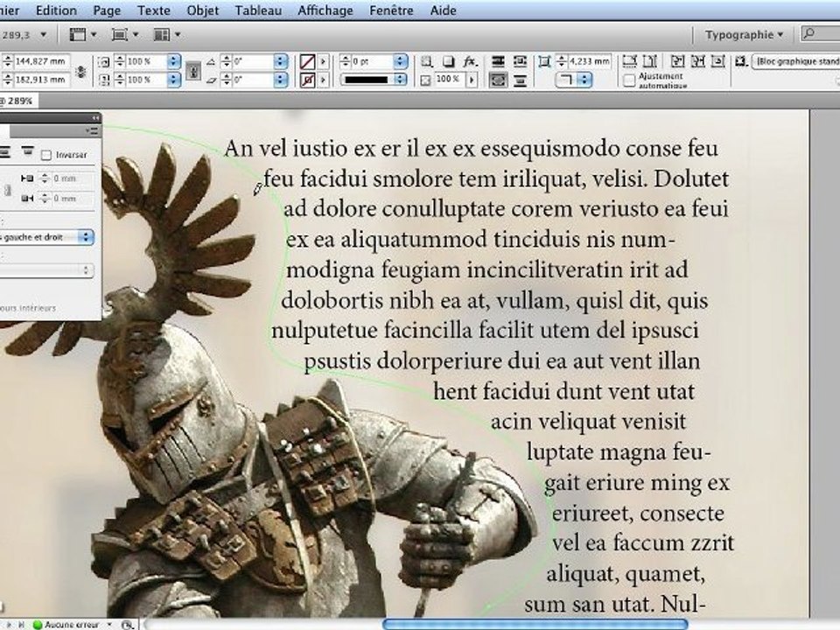Open the stroke weight 0 pt dropdown
This screenshot has height=630, width=840.
(x=401, y=61)
